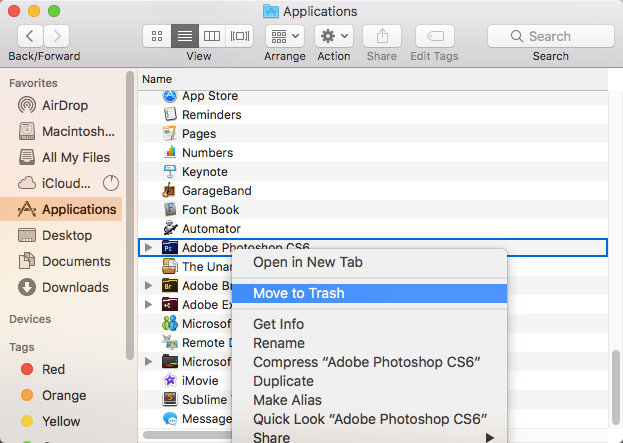Select the Font Book app

click(x=373, y=210)
